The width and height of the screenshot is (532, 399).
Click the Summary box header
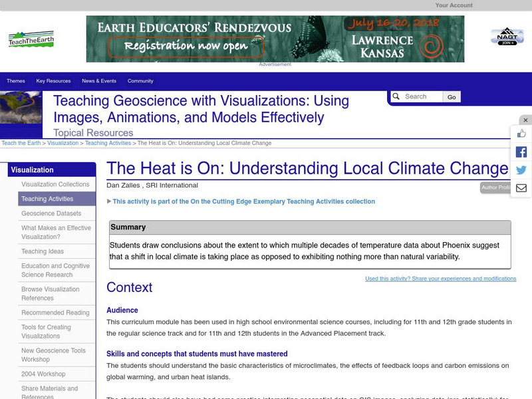pos(310,227)
